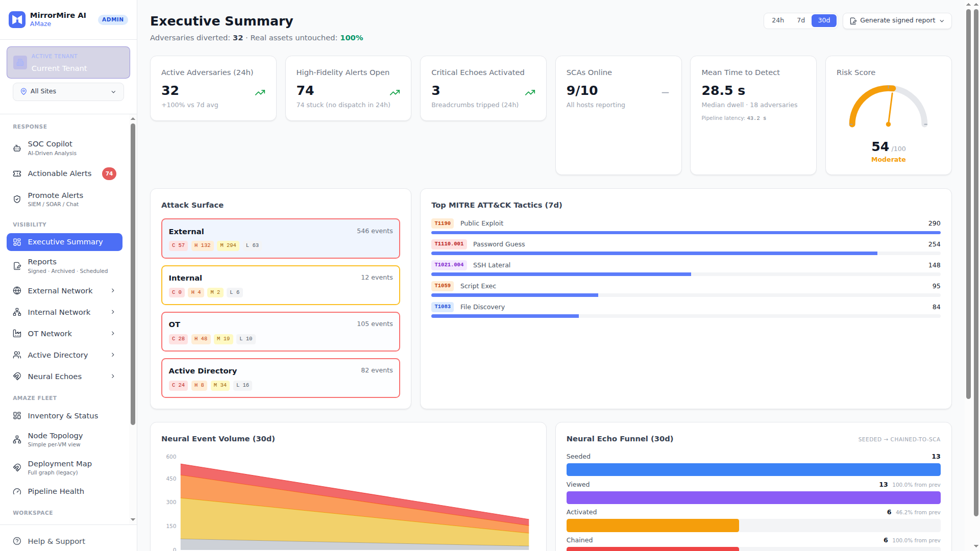Click the Reports document icon
980x551 pixels.
click(x=17, y=266)
